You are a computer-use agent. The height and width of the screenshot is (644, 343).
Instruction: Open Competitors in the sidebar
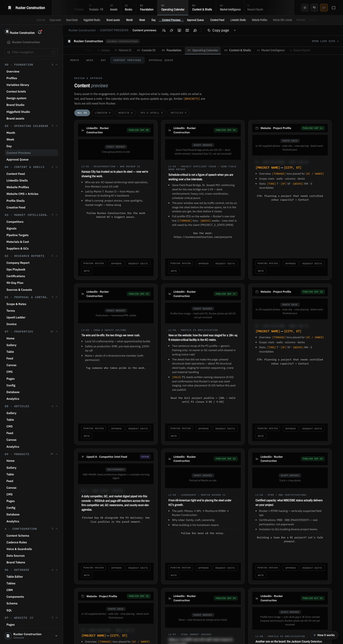(15, 222)
